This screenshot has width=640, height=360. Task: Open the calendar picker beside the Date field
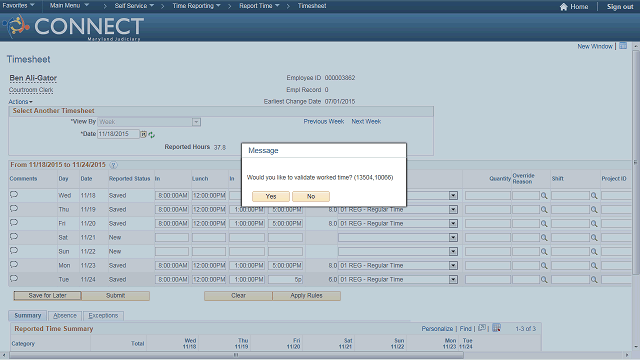click(x=144, y=134)
